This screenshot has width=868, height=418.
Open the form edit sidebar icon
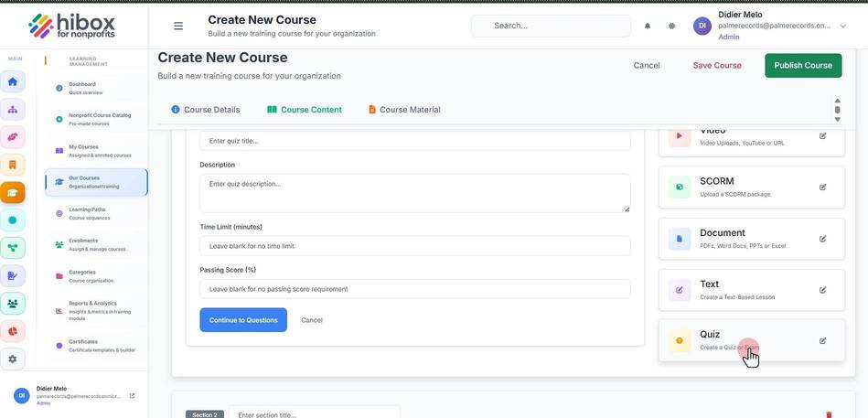12,275
